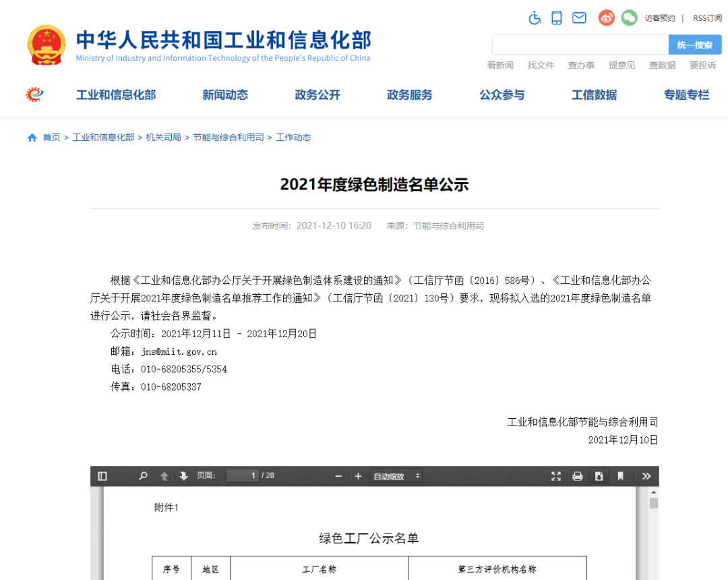Click the email envelope icon
Image resolution: width=728 pixels, height=580 pixels.
(579, 18)
